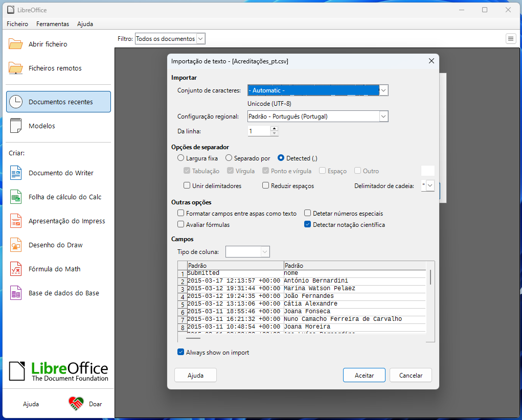The width and height of the screenshot is (522, 420).
Task: Click the preview table vertical scrollbar
Action: tap(430, 277)
